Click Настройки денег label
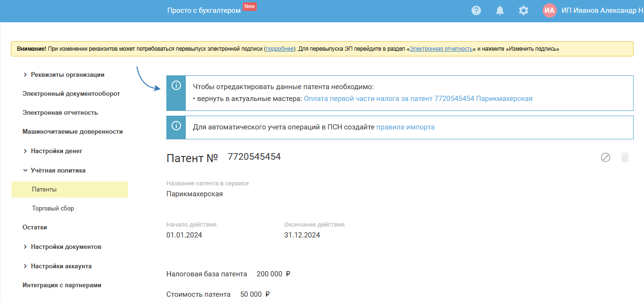644x301 pixels. (x=56, y=151)
